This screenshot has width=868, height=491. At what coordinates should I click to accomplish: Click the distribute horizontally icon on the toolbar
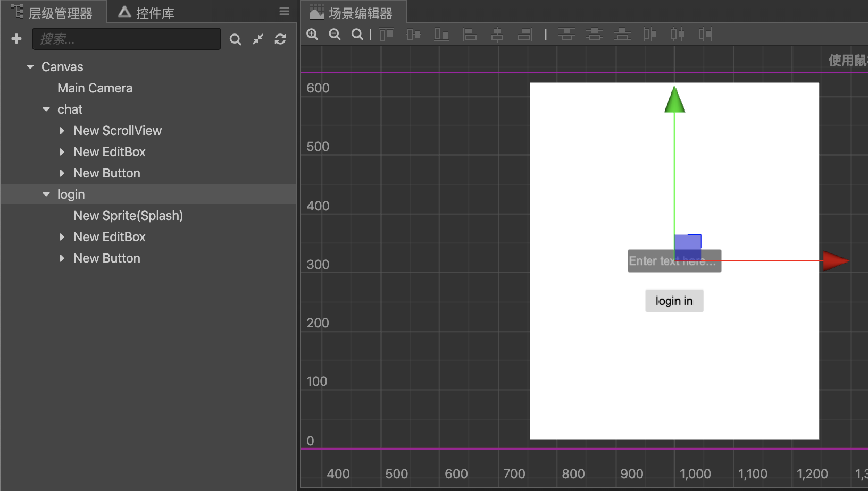tap(678, 34)
